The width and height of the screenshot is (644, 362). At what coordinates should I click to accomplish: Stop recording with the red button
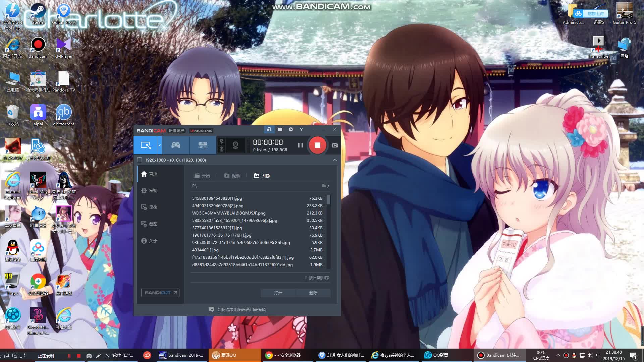click(x=317, y=145)
